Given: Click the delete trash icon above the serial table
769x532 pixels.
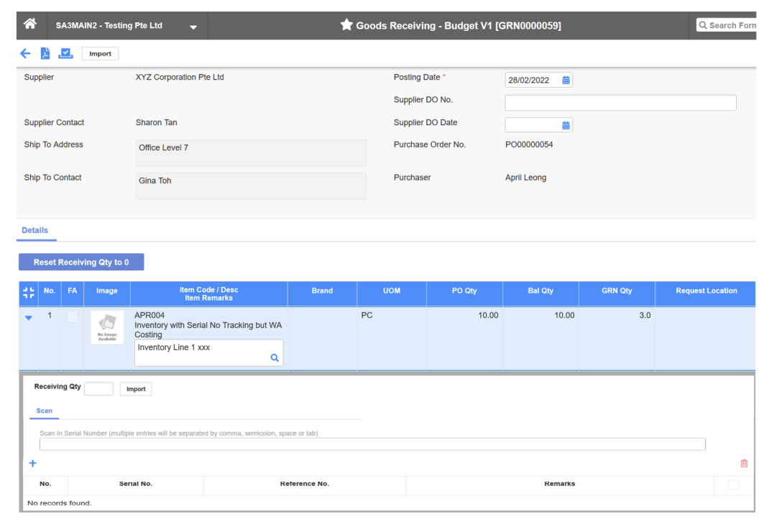Looking at the screenshot, I should tap(744, 463).
